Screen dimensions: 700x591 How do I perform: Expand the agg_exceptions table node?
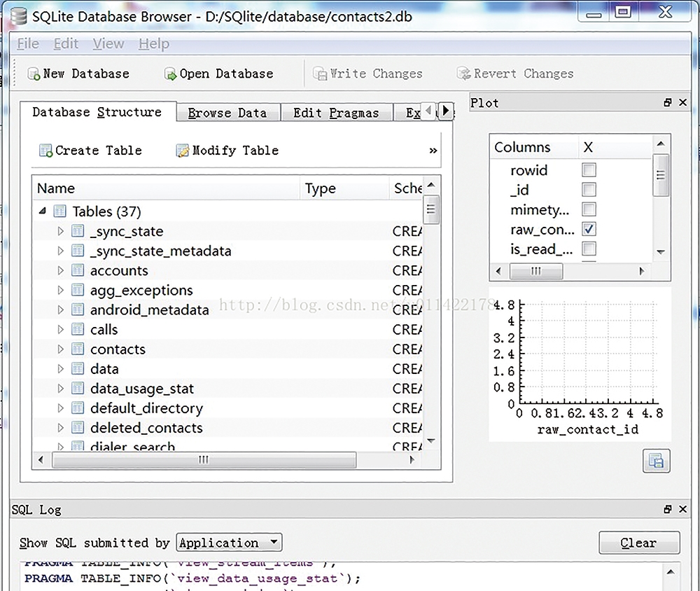tap(61, 290)
